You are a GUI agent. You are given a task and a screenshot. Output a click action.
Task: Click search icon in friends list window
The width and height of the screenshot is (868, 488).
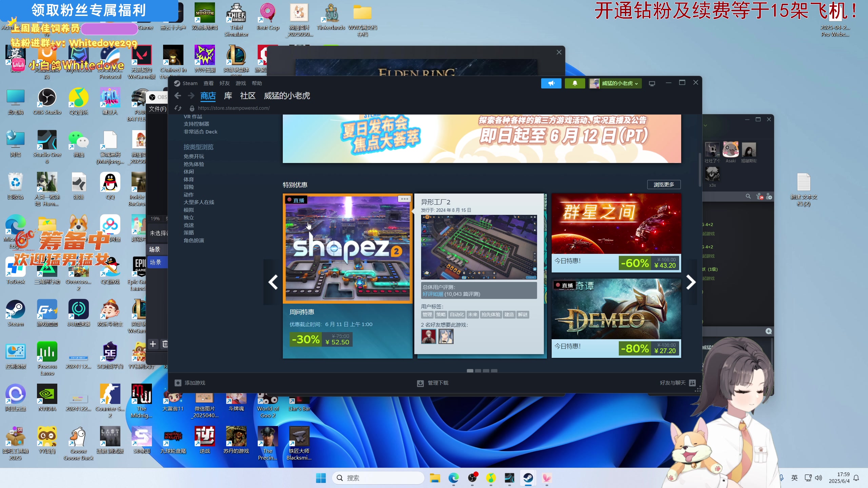click(x=748, y=197)
